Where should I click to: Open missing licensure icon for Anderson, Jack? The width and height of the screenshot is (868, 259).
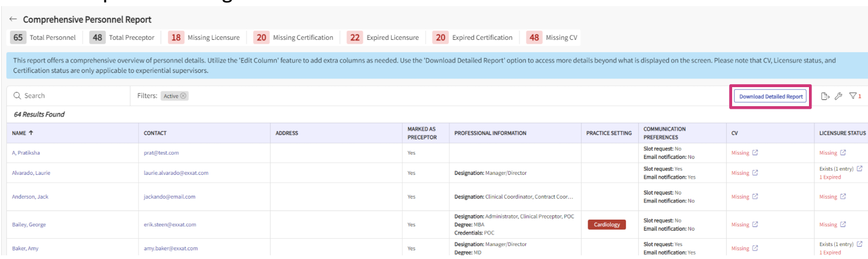coord(843,197)
